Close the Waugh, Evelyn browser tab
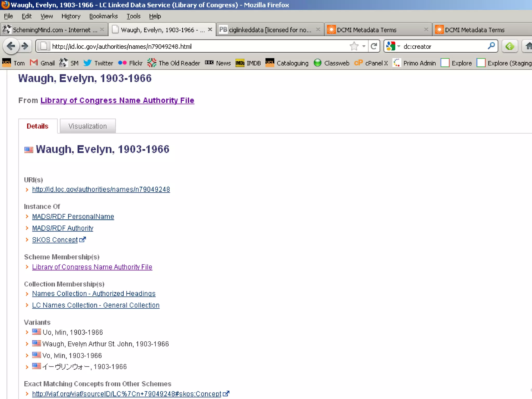 pos(210,30)
